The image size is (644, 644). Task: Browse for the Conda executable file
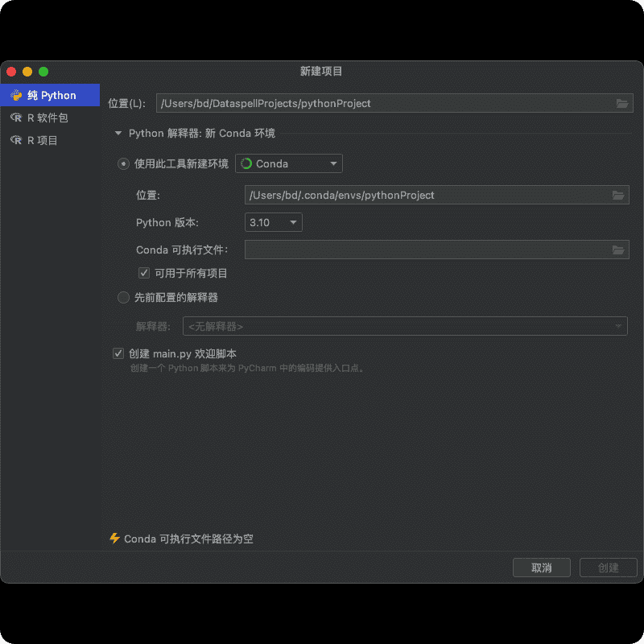coord(618,250)
